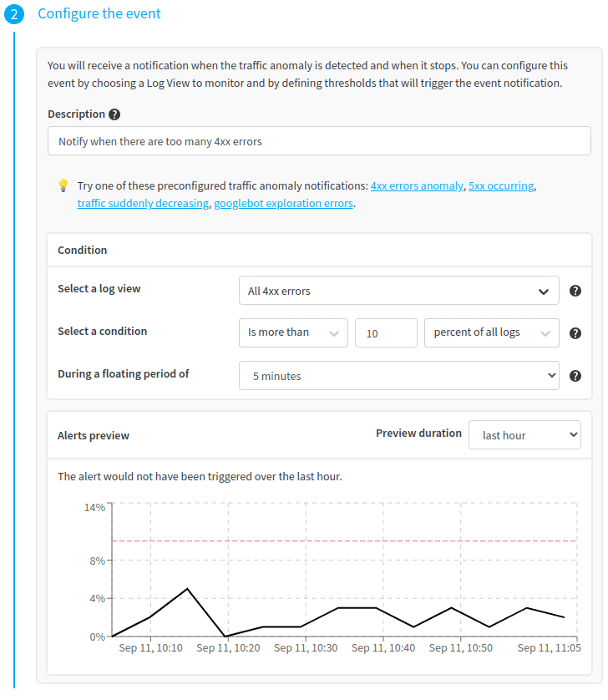Click the '8%' y-axis label
The height and width of the screenshot is (700, 608).
click(98, 561)
